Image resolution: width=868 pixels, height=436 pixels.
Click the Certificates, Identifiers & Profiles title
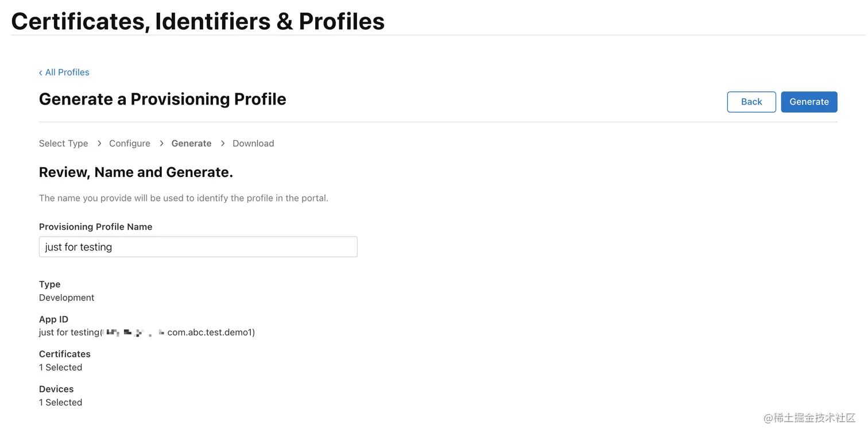tap(197, 21)
